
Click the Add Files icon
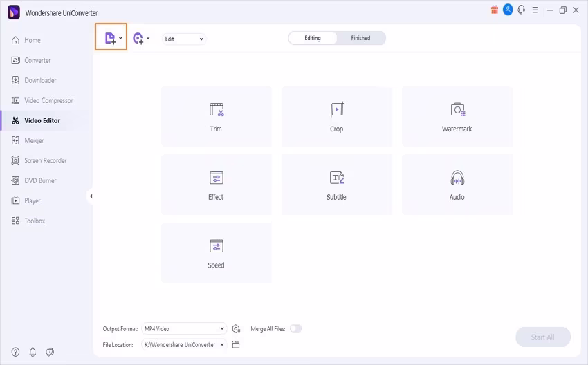click(x=110, y=38)
